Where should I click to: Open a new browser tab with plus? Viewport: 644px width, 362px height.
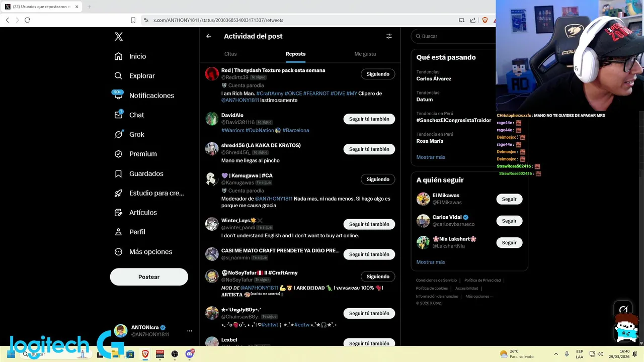click(89, 7)
